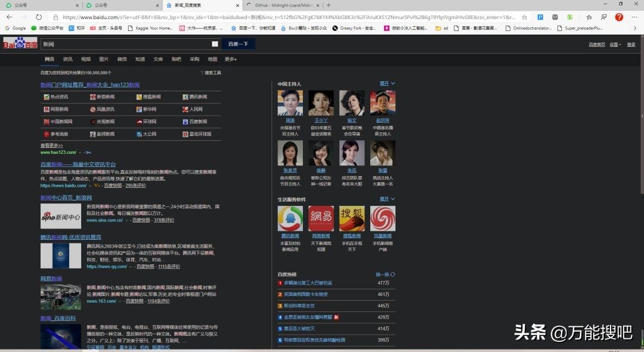Viewport: 644px width, 352px height.
Task: View site info via address bar padlock
Action: pyautogui.click(x=55, y=17)
